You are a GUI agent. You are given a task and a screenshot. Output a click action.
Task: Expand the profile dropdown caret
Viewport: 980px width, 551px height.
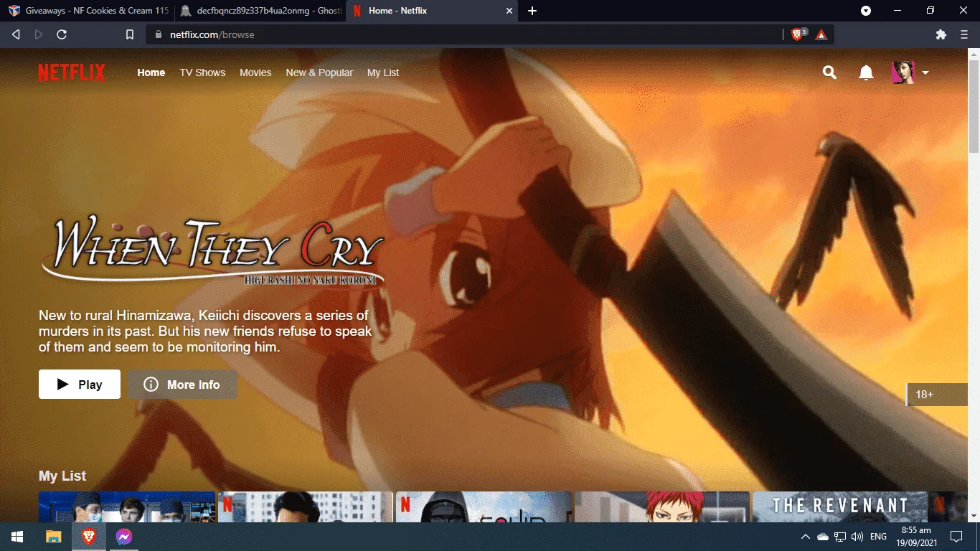925,73
